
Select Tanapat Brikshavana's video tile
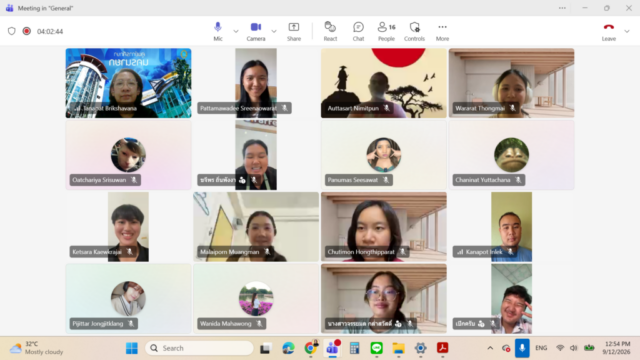click(x=128, y=83)
